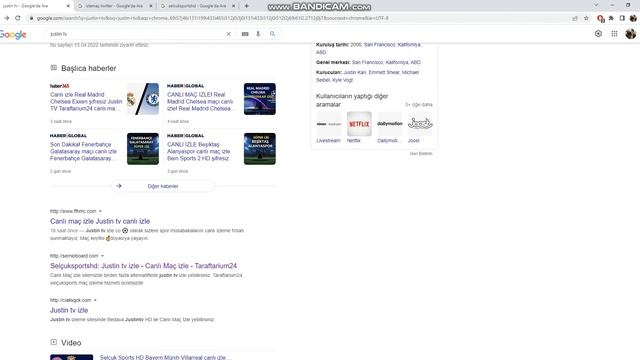Open Justin tv izle result link
The height and width of the screenshot is (360, 640).
(x=69, y=310)
